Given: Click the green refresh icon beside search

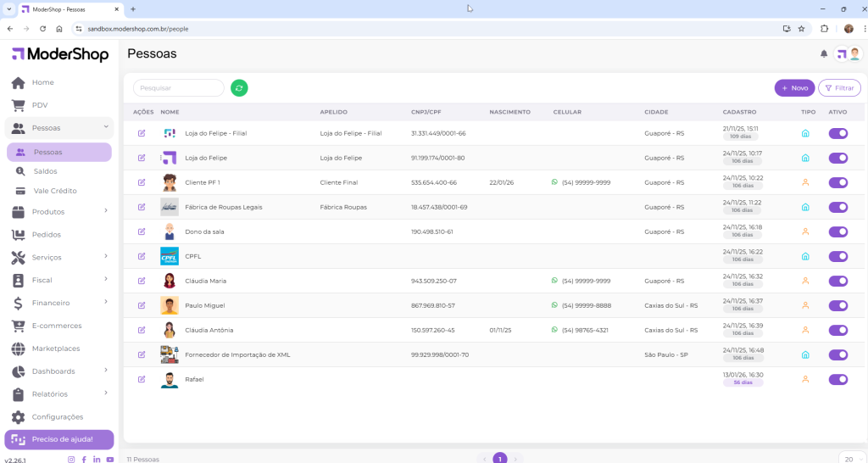Looking at the screenshot, I should pyautogui.click(x=239, y=88).
